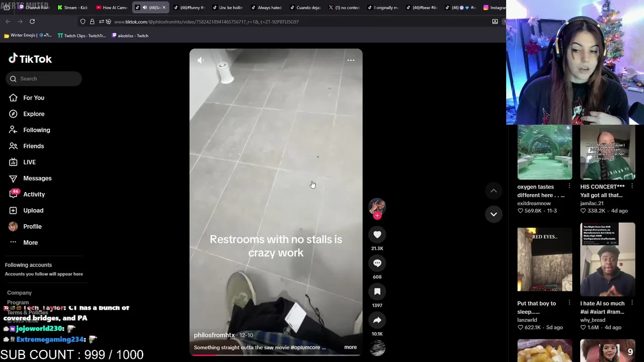The height and width of the screenshot is (362, 644).
Task: Expand the More sidebar menu
Action: [30, 242]
